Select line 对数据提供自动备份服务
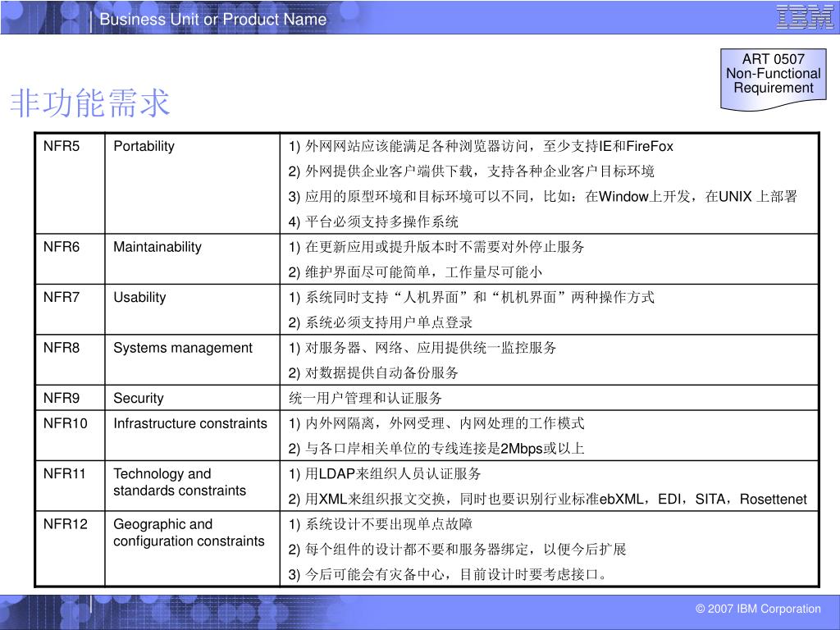 coord(373,373)
